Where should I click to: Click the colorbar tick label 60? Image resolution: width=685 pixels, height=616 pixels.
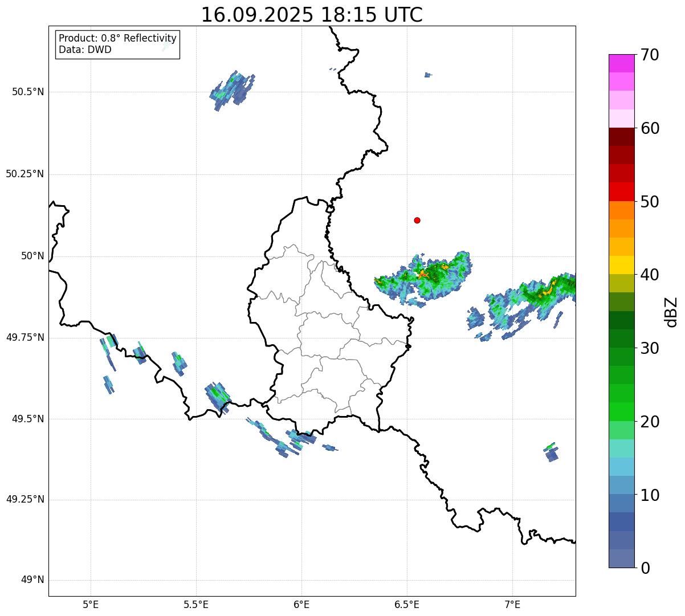[650, 128]
